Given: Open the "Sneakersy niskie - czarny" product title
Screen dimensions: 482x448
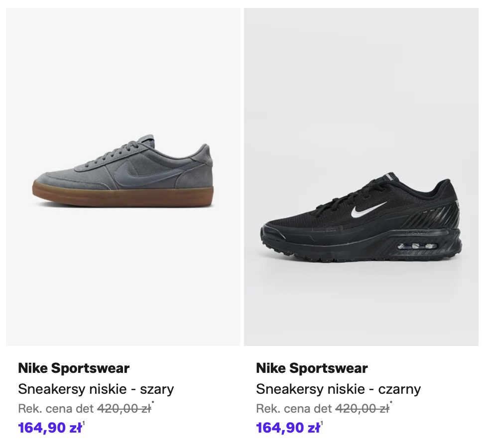Looking at the screenshot, I should 339,389.
